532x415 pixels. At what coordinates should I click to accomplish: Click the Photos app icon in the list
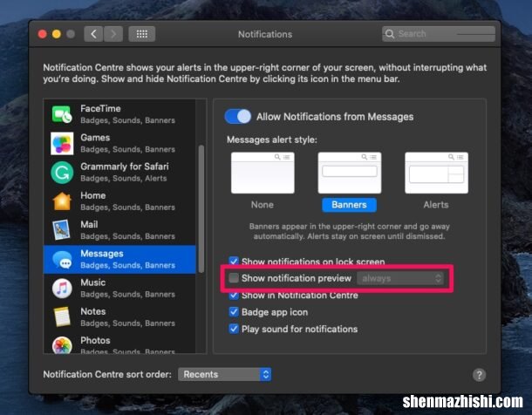point(62,345)
